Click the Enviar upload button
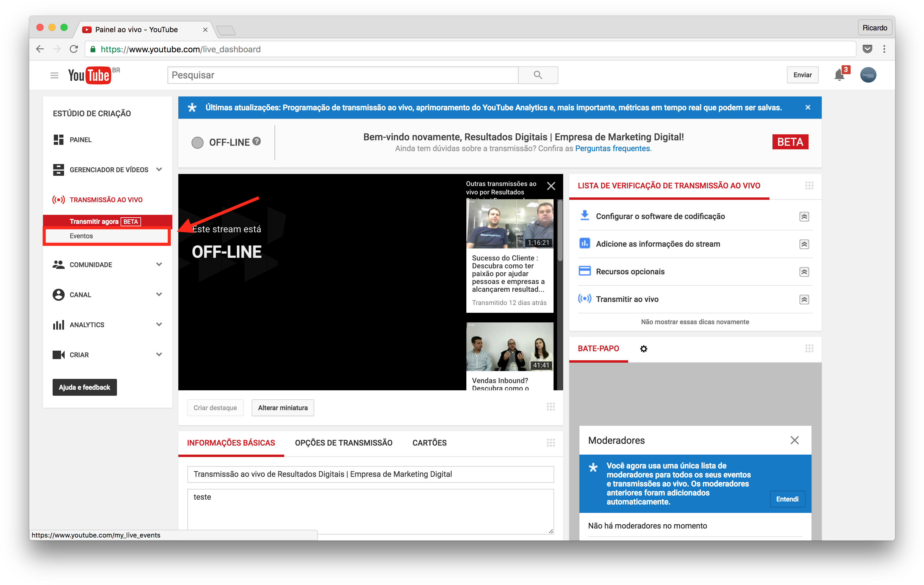Image resolution: width=924 pixels, height=585 pixels. coord(802,75)
